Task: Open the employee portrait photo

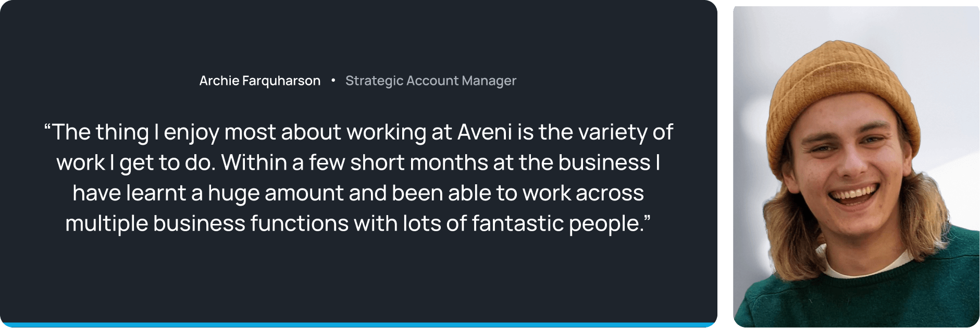Action: [856, 167]
